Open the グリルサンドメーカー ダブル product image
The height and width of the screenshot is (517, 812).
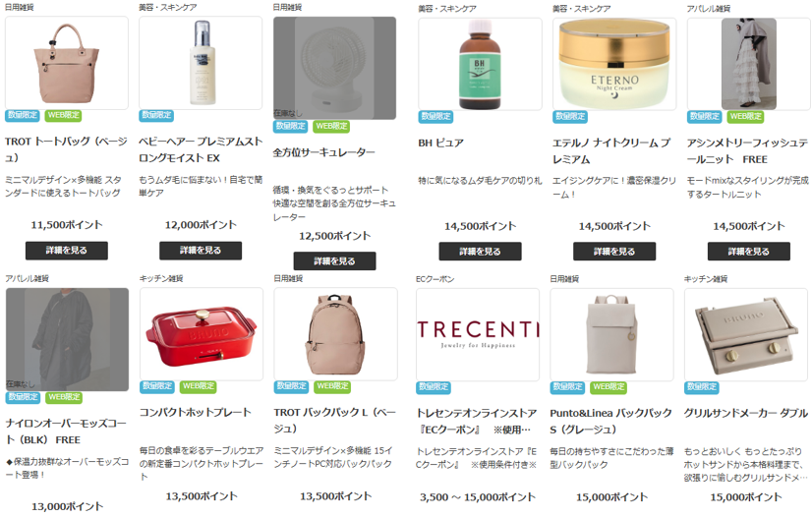click(x=746, y=335)
